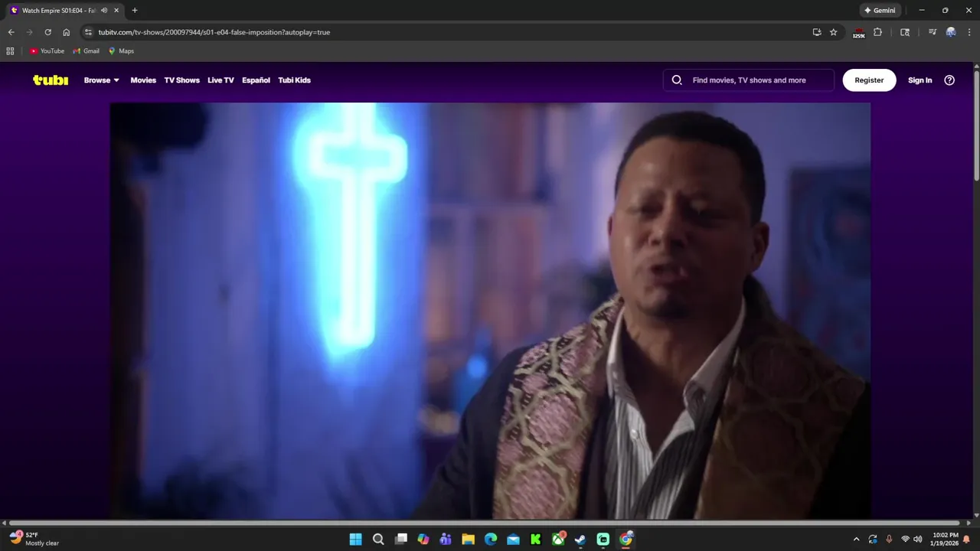Open Gmail bookmark
The image size is (980, 551).
pos(86,51)
